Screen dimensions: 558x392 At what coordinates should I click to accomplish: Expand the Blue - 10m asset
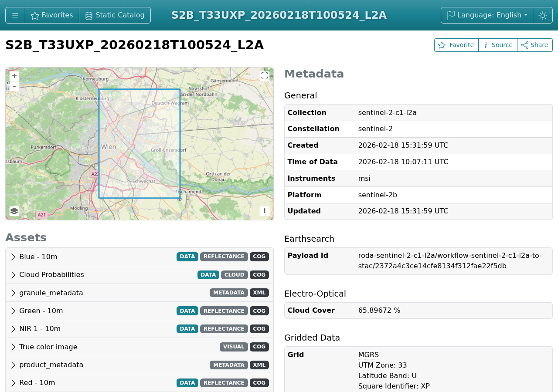[139, 257]
